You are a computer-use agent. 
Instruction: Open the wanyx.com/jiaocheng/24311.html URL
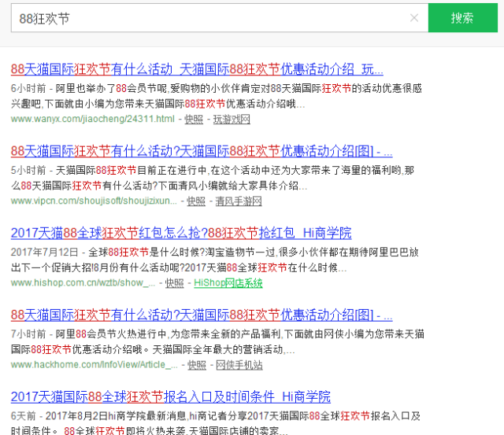93,119
